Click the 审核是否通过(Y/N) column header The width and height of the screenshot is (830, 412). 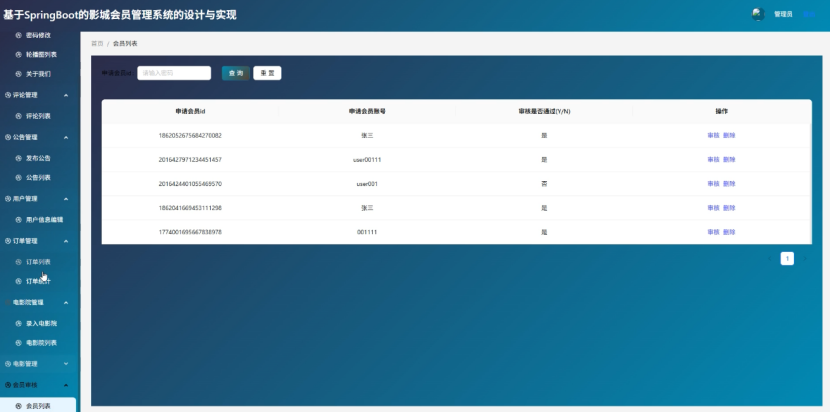coord(544,111)
